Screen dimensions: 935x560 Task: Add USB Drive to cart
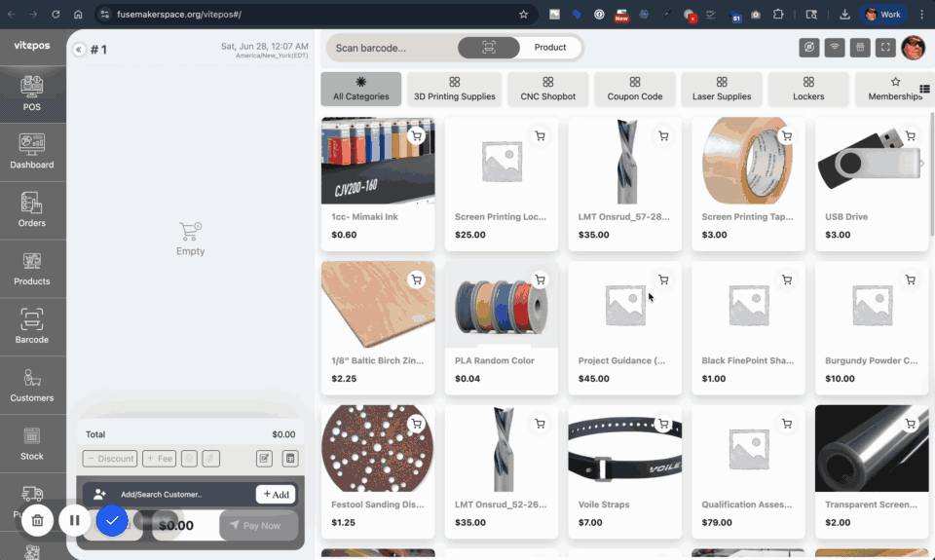(910, 136)
